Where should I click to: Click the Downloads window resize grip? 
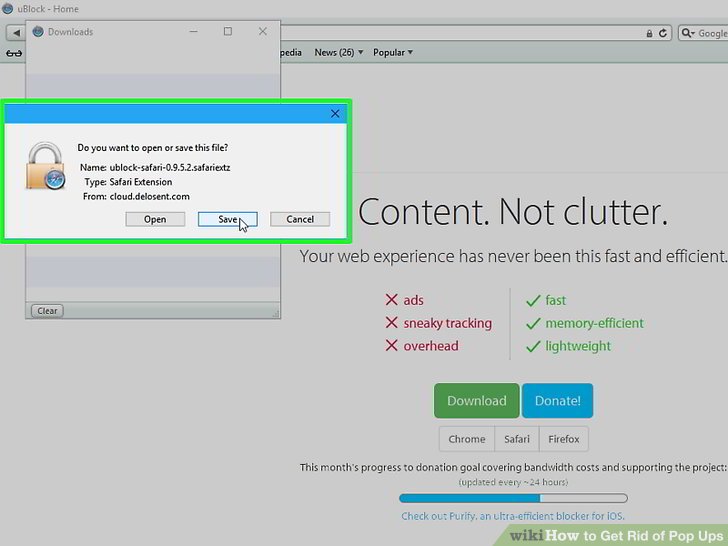coord(275,314)
